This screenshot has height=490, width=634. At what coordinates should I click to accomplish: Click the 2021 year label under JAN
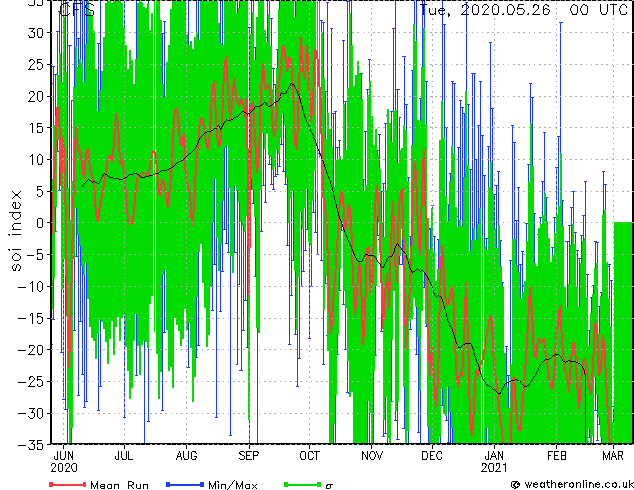click(494, 468)
